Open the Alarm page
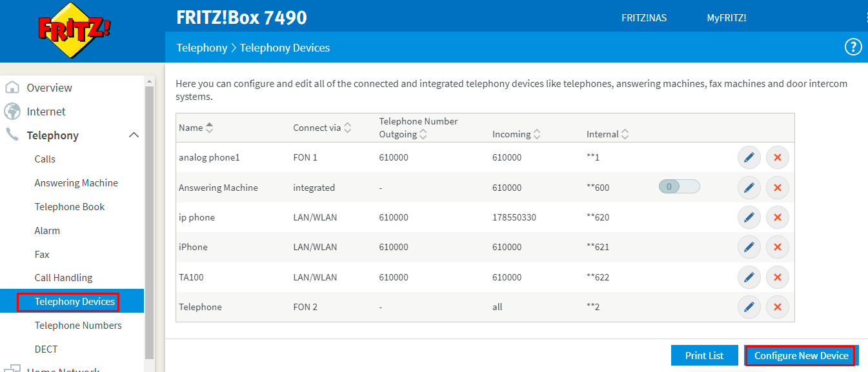Screen dimensions: 868x372 [47, 231]
